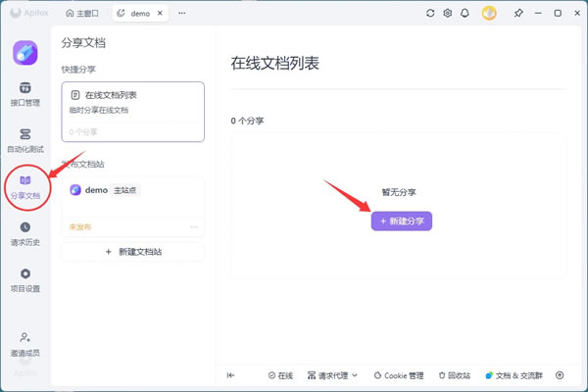Switch to the 主窗口 home tab
This screenshot has width=588, height=392.
point(82,13)
